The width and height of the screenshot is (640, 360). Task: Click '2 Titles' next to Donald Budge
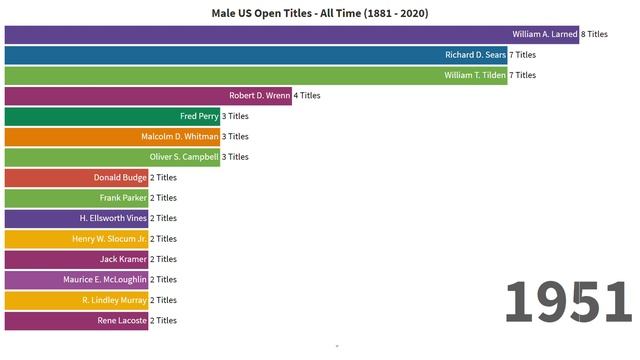163,178
